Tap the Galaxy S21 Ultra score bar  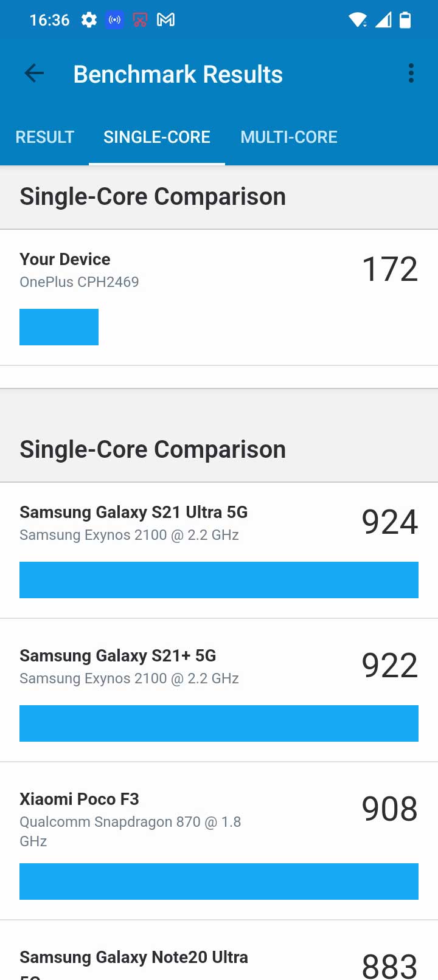coord(219,580)
